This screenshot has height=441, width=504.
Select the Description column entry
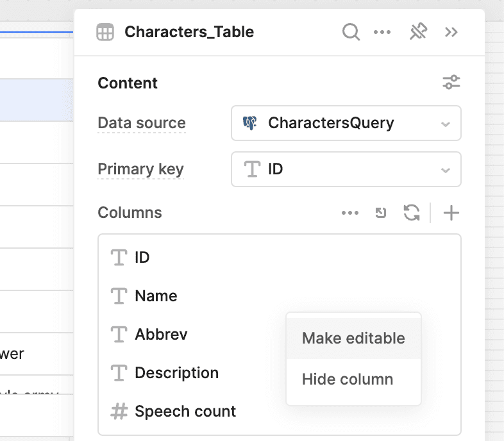tap(176, 373)
